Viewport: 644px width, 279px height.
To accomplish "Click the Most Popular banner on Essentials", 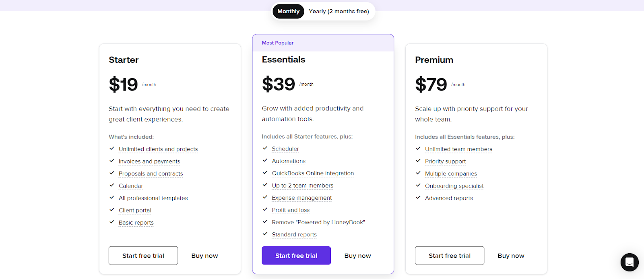I will tap(277, 42).
